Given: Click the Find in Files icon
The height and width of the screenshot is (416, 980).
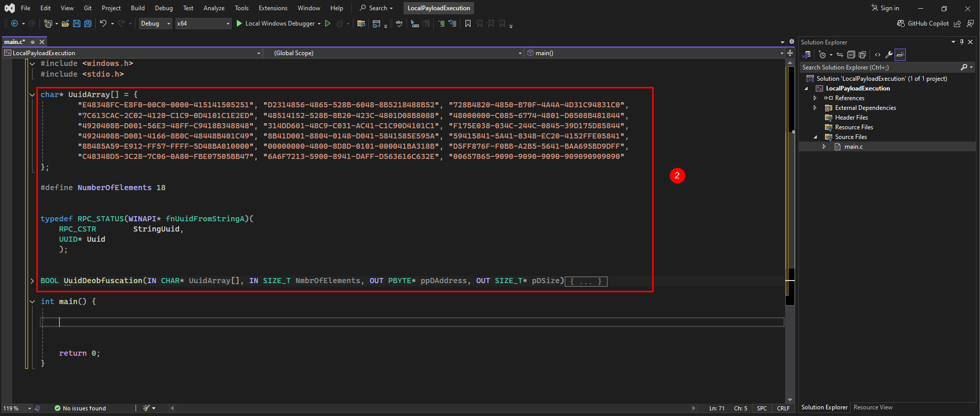Looking at the screenshot, I should 361,24.
